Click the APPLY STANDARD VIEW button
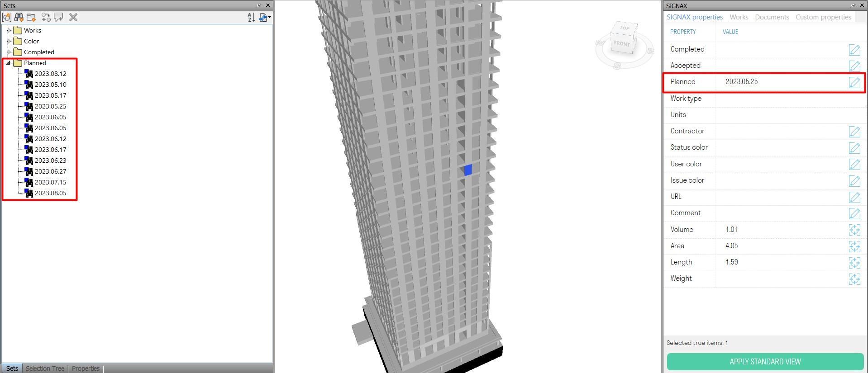Viewport: 868px width, 373px height. pos(765,362)
